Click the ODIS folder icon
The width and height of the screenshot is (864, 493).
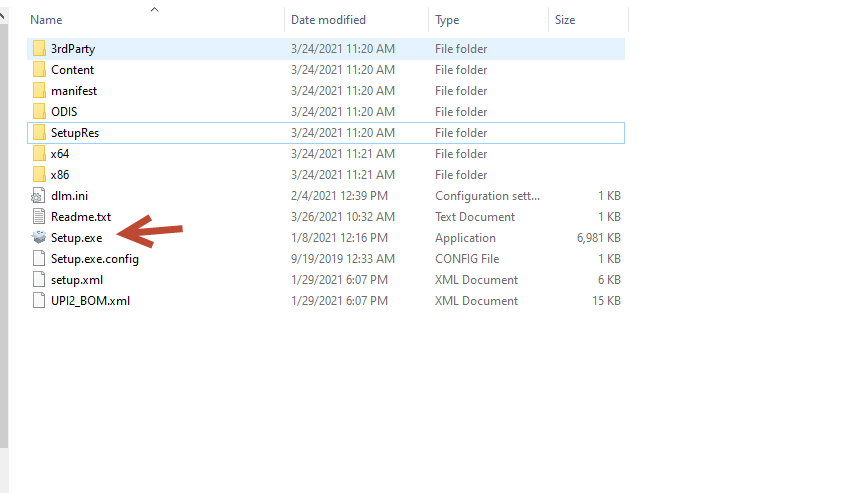click(x=39, y=111)
